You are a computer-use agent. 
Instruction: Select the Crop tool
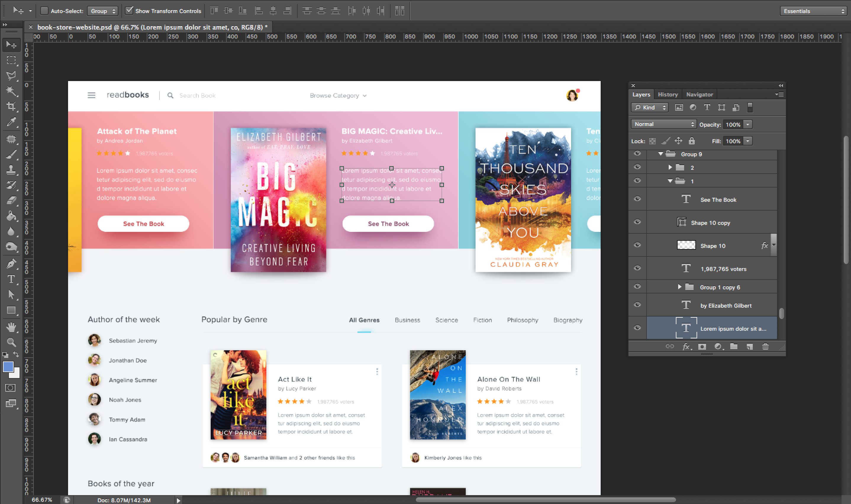[x=11, y=106]
